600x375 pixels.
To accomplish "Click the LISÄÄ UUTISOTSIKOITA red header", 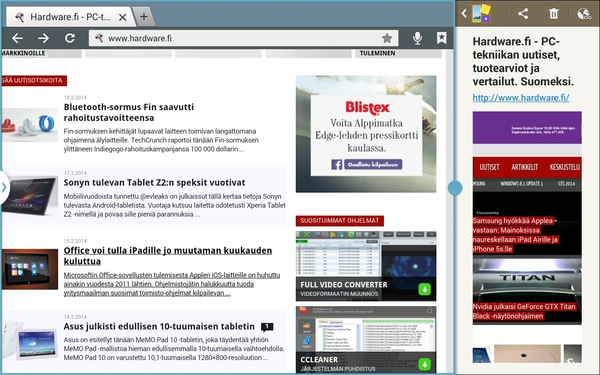I will (34, 80).
